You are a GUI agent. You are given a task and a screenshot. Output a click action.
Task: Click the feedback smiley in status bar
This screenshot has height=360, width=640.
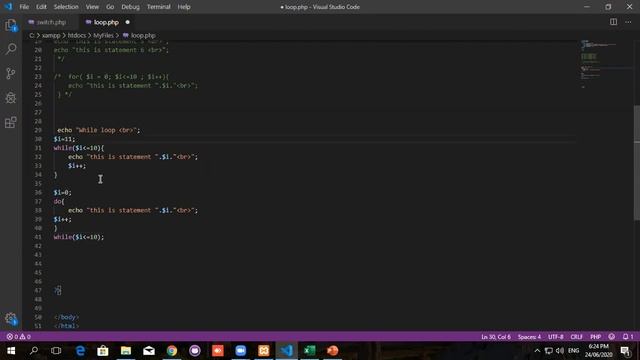(x=611, y=337)
